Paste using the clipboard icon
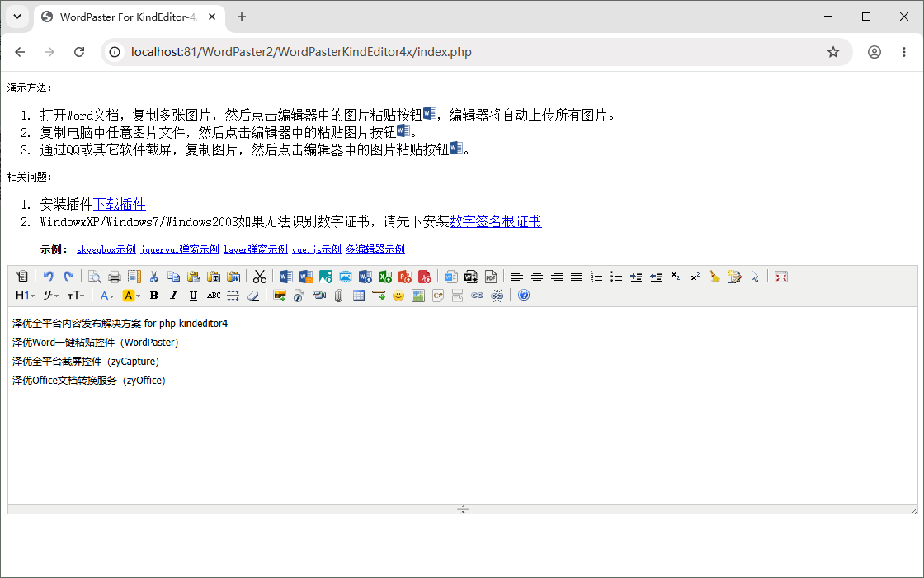Viewport: 924px width, 578px height. [x=194, y=277]
